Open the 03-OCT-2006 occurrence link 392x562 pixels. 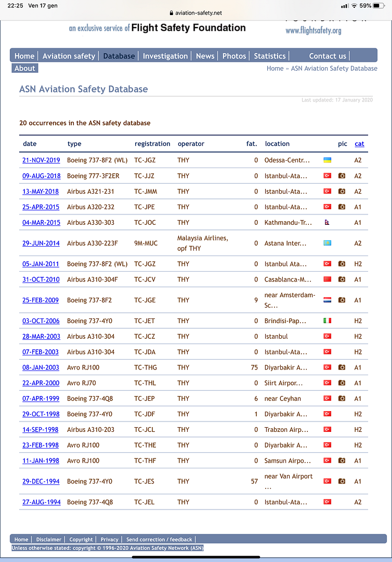click(41, 321)
